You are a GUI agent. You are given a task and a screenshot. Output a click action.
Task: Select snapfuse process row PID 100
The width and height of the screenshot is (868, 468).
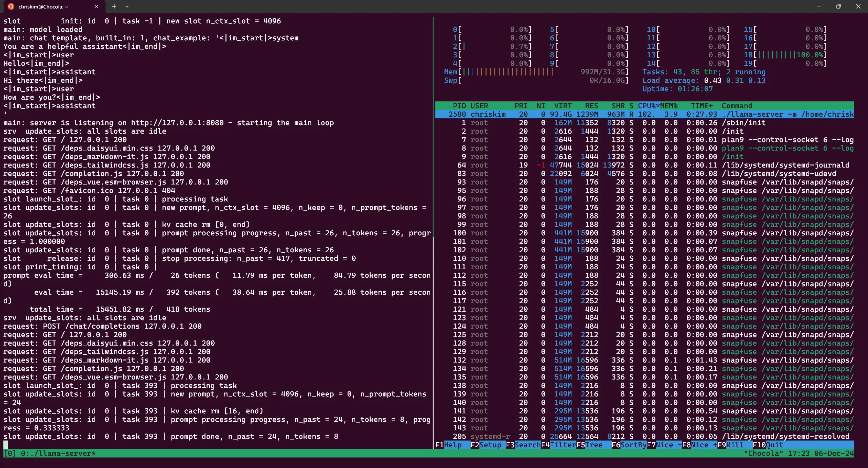click(x=645, y=233)
